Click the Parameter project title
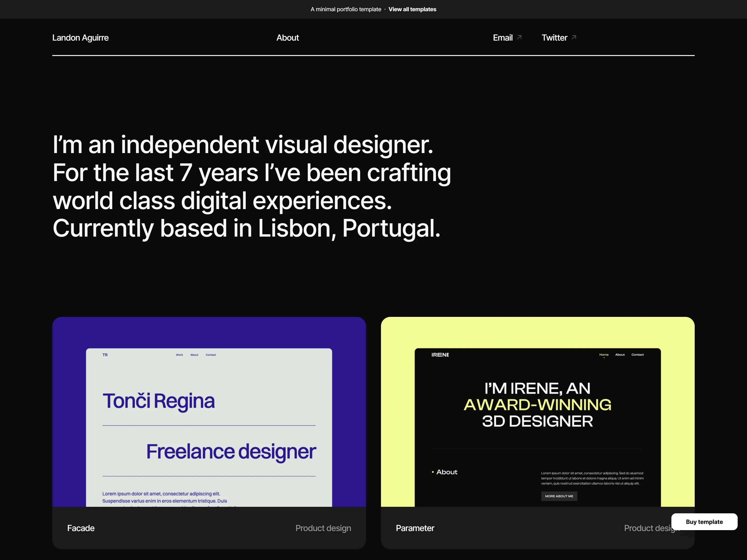 tap(415, 528)
